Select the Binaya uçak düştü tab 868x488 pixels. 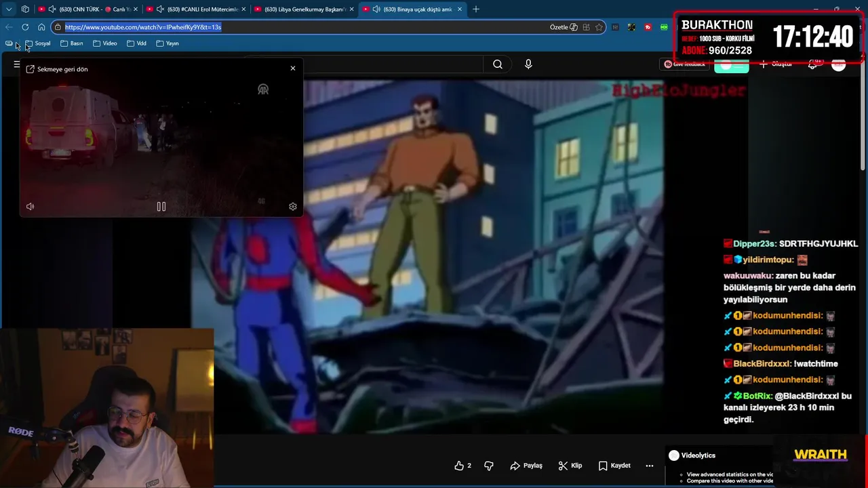coord(412,9)
